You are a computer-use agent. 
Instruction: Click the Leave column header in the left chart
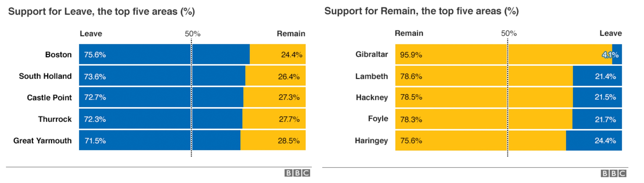[91, 34]
